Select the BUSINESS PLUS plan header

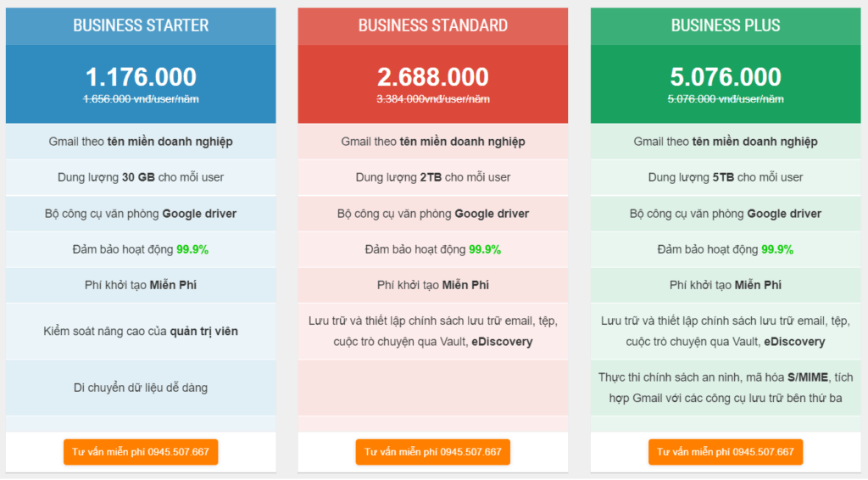pos(726,26)
